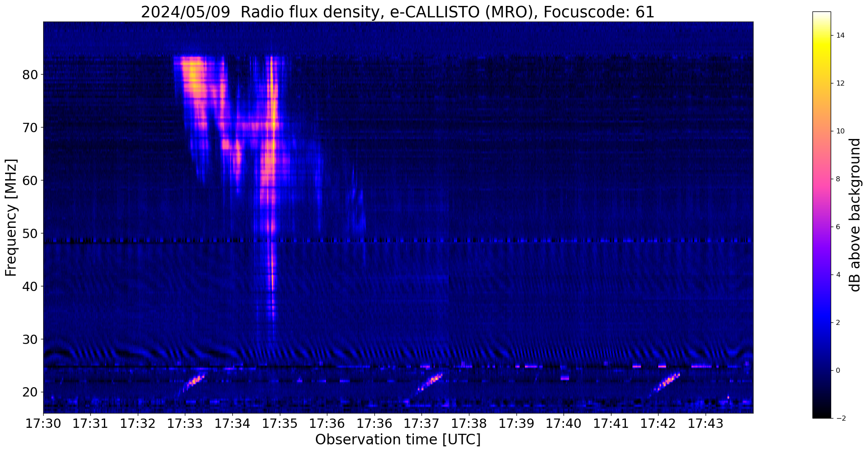The width and height of the screenshot is (868, 452).
Task: Click the 'dB above background' colorbar label
Action: pyautogui.click(x=855, y=215)
